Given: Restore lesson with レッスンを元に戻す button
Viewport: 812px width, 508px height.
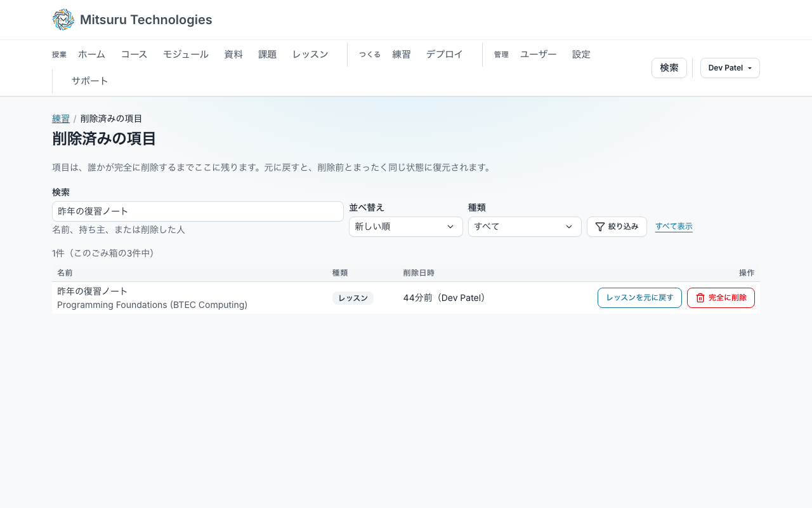Looking at the screenshot, I should tap(639, 298).
